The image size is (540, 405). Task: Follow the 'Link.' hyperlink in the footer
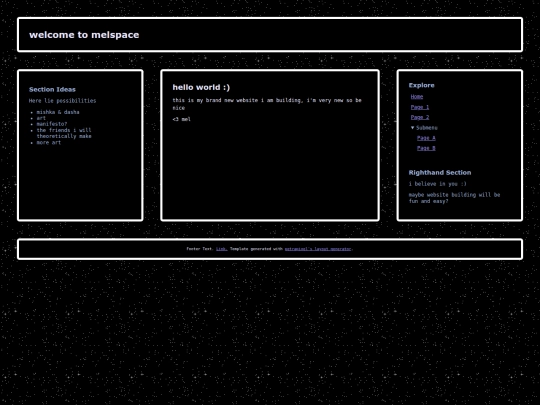(221, 249)
